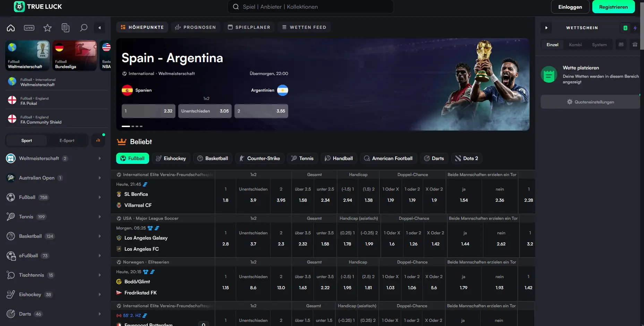
Task: Bet on Unentschieden odds 3.05
Action: pos(205,111)
